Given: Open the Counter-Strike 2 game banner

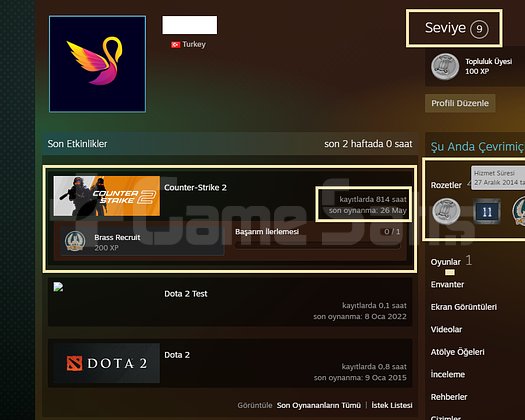Looking at the screenshot, I should [106, 196].
